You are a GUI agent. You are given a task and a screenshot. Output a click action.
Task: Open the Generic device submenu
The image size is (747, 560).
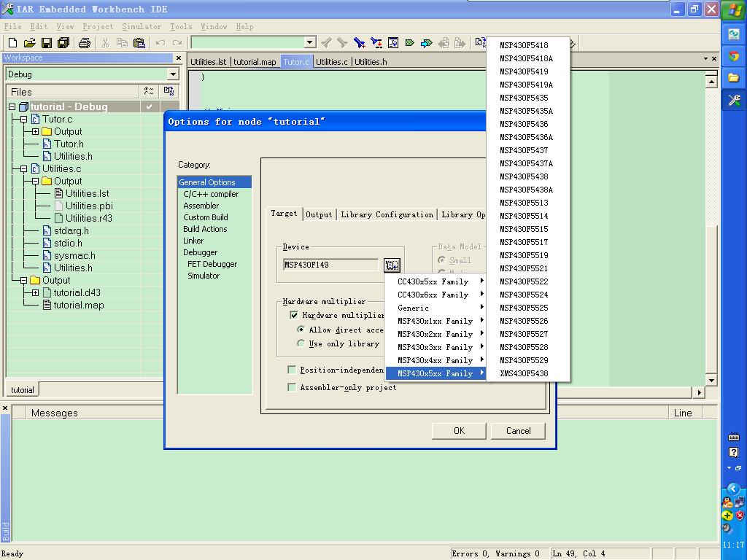tap(436, 308)
